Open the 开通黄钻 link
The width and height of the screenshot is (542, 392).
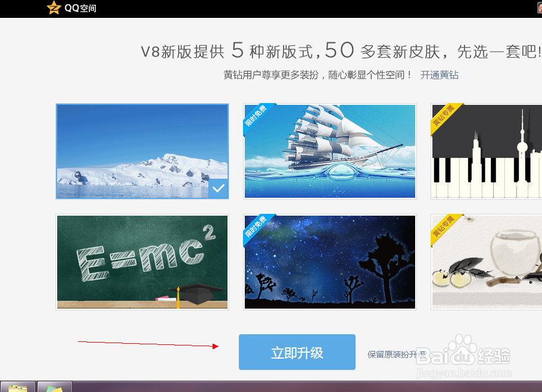pos(440,75)
